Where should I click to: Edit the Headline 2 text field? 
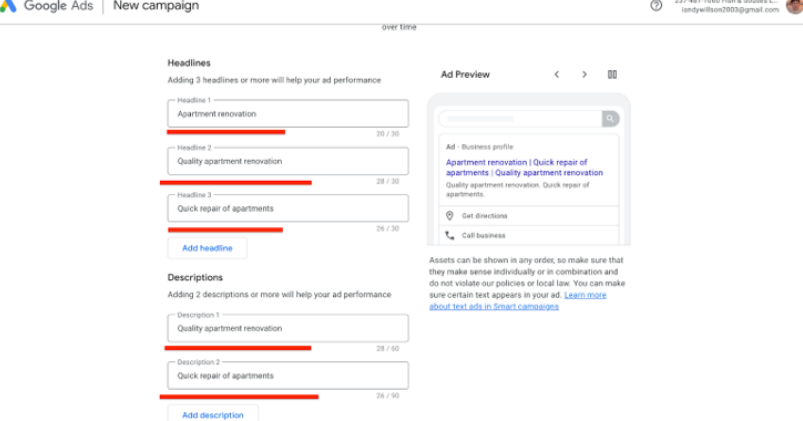coord(288,161)
